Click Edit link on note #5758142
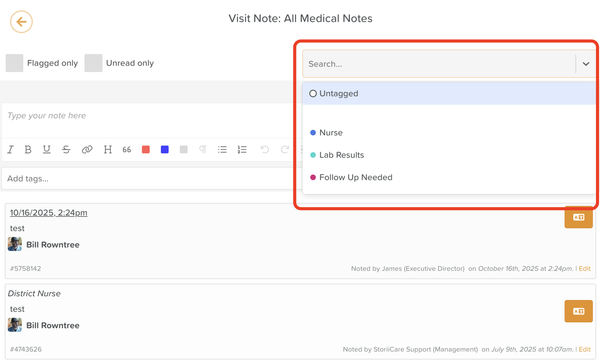 584,269
